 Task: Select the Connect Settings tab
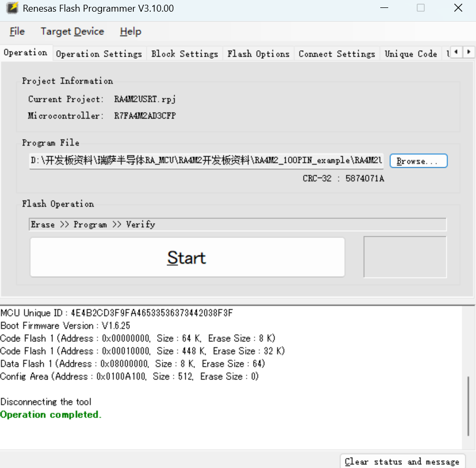[337, 54]
